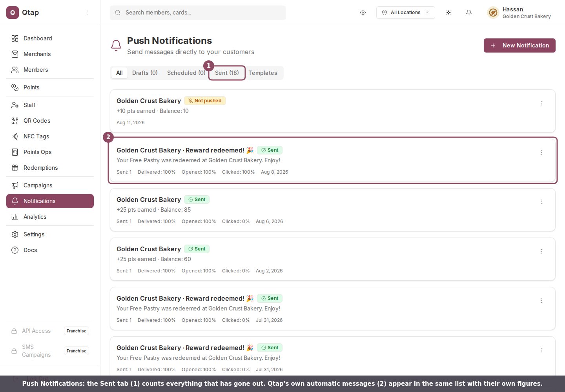Open Notifications in the sidebar
This screenshot has width=565, height=392.
pos(50,201)
